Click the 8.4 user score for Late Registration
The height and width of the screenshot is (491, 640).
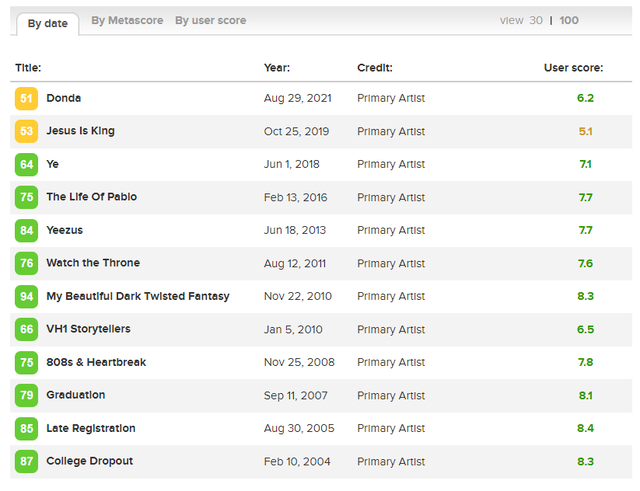585,429
